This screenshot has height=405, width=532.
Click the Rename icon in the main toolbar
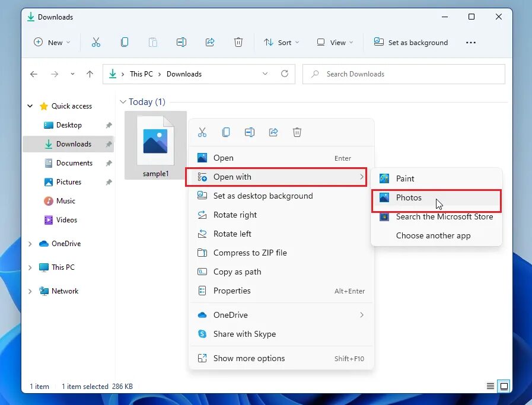point(181,43)
